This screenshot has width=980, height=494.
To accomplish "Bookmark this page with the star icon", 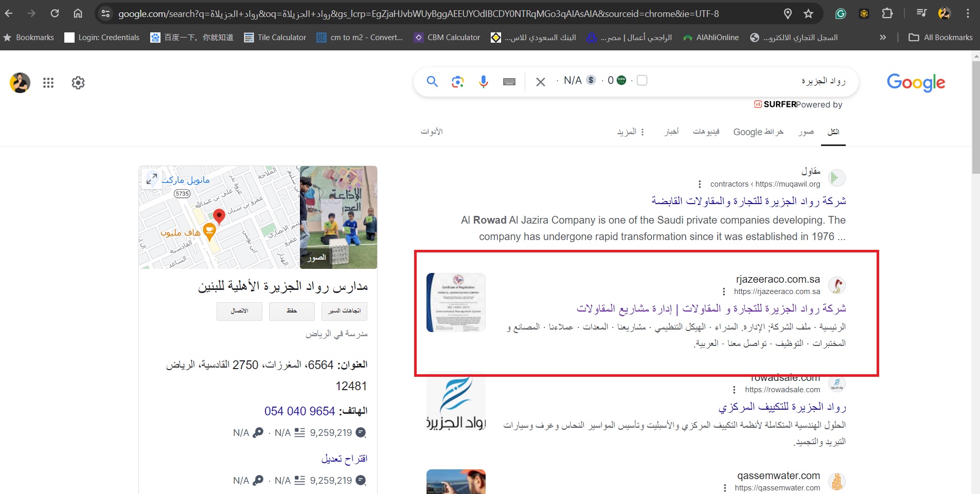I will pos(808,14).
